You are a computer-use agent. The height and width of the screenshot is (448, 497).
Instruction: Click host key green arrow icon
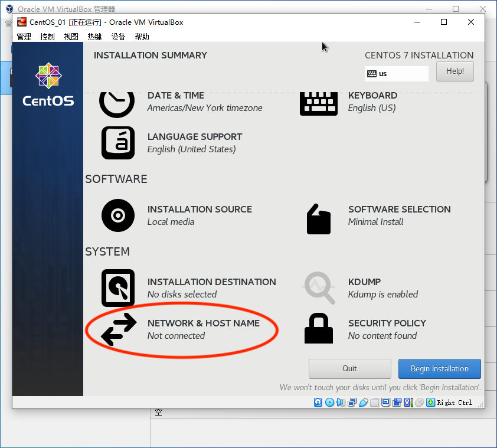tap(430, 403)
